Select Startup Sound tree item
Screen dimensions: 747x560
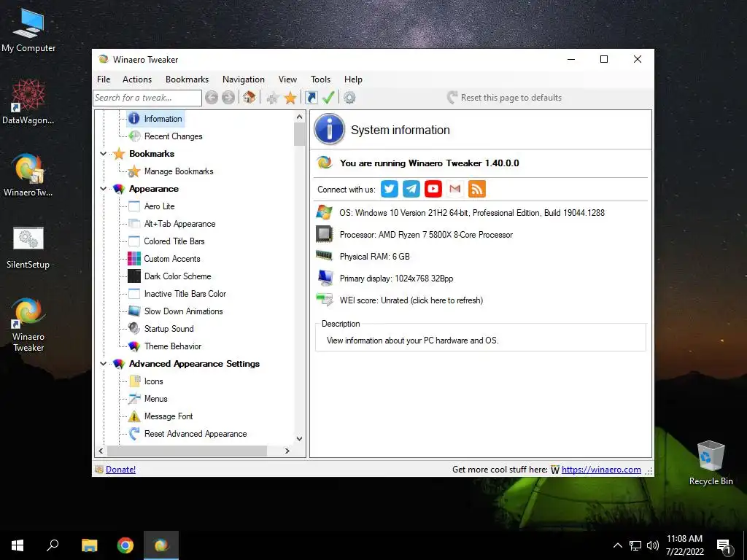click(x=169, y=329)
